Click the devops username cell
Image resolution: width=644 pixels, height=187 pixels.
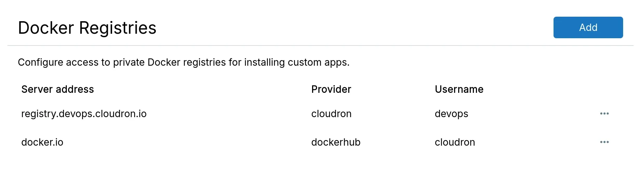(x=451, y=114)
